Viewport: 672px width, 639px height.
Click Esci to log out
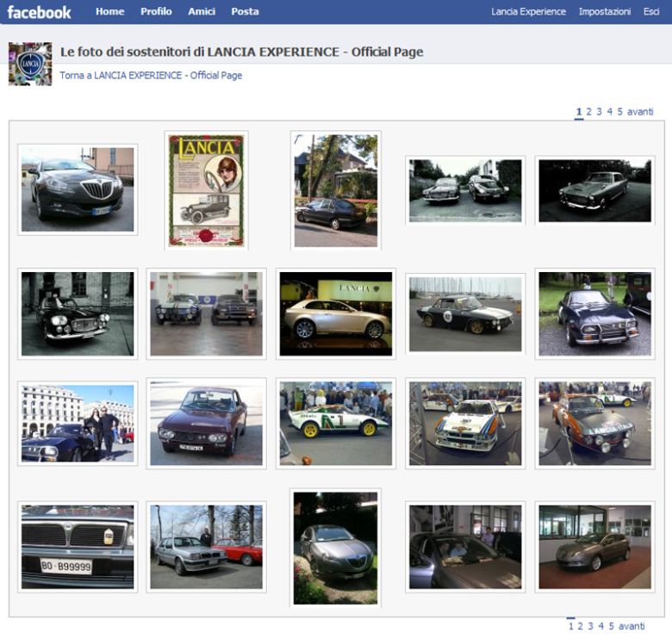point(651,11)
